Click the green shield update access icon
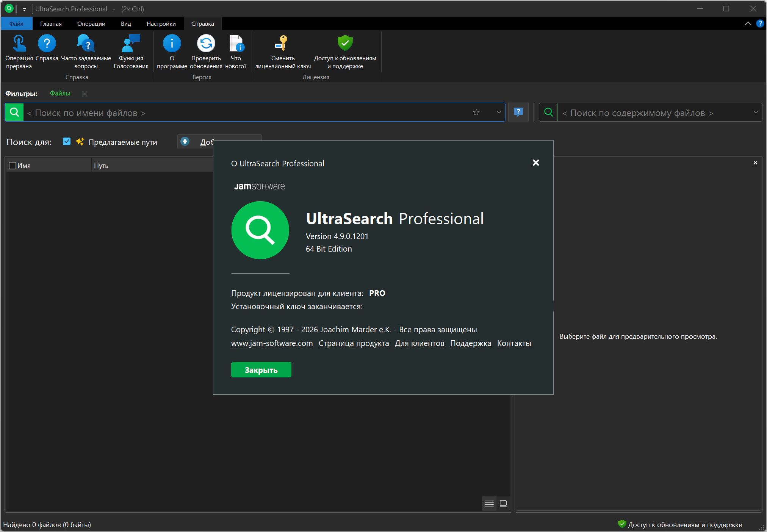The width and height of the screenshot is (767, 532). click(x=345, y=44)
